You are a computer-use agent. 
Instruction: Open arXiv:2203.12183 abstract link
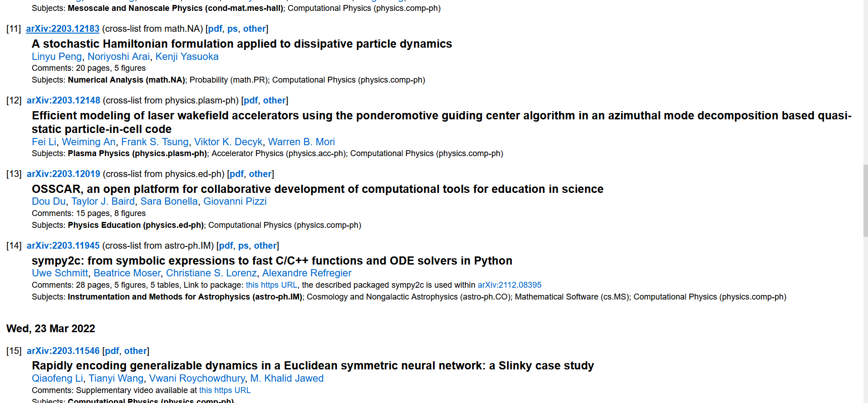coord(63,29)
